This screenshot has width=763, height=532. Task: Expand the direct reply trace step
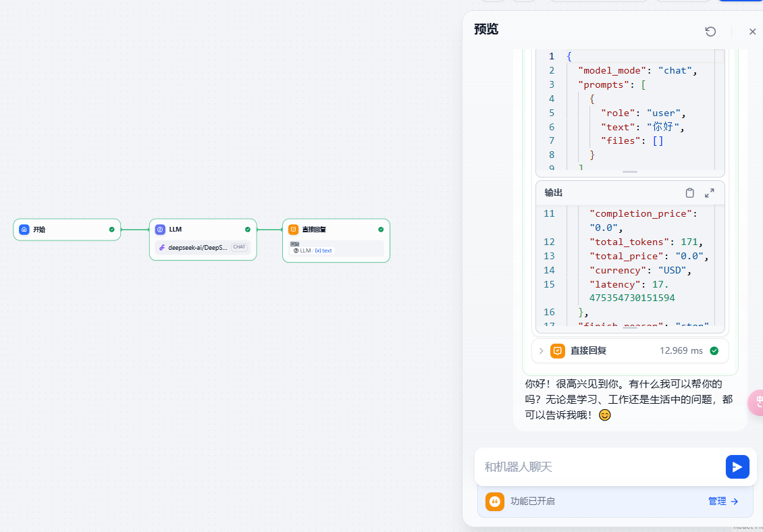pyautogui.click(x=541, y=350)
